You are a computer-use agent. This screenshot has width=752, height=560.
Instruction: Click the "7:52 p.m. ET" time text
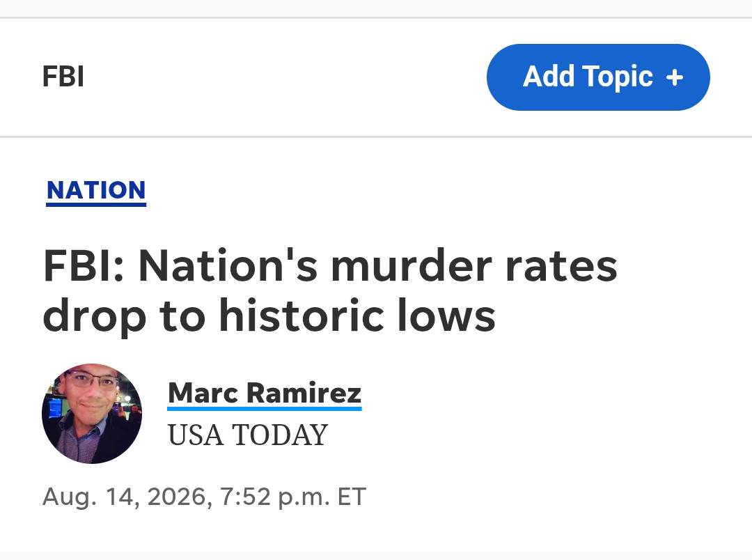tap(293, 497)
